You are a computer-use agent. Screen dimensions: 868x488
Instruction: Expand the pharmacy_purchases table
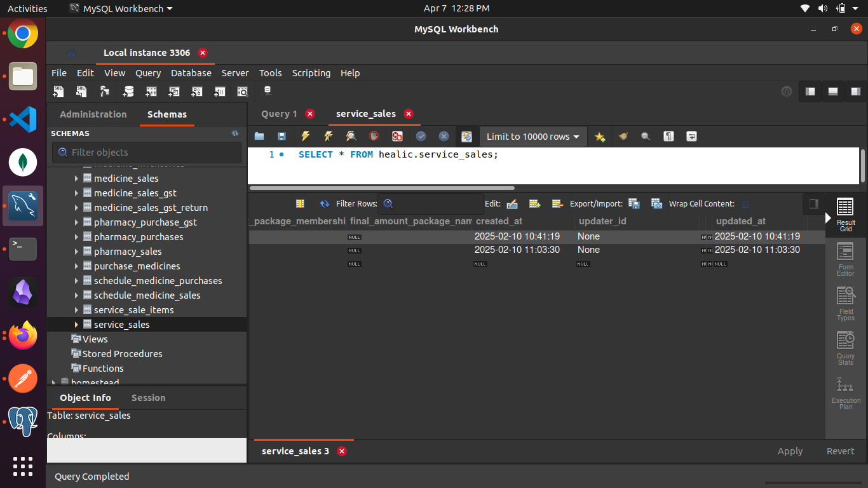[77, 237]
